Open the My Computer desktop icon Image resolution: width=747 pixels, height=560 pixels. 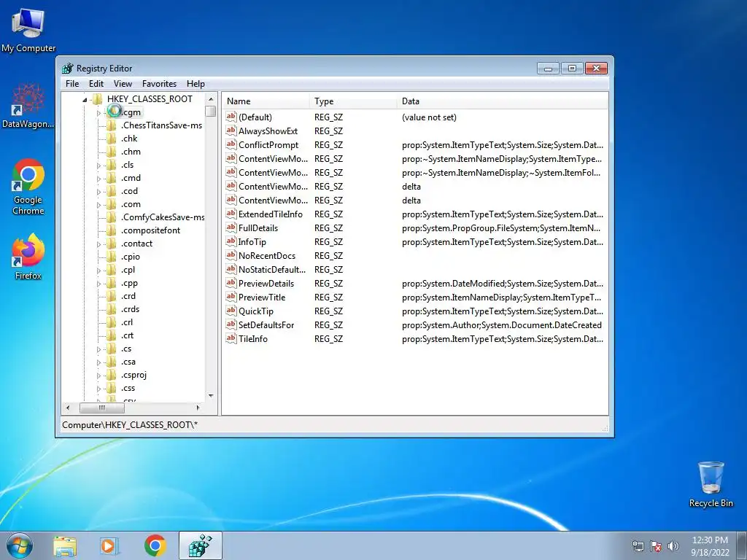tap(28, 29)
